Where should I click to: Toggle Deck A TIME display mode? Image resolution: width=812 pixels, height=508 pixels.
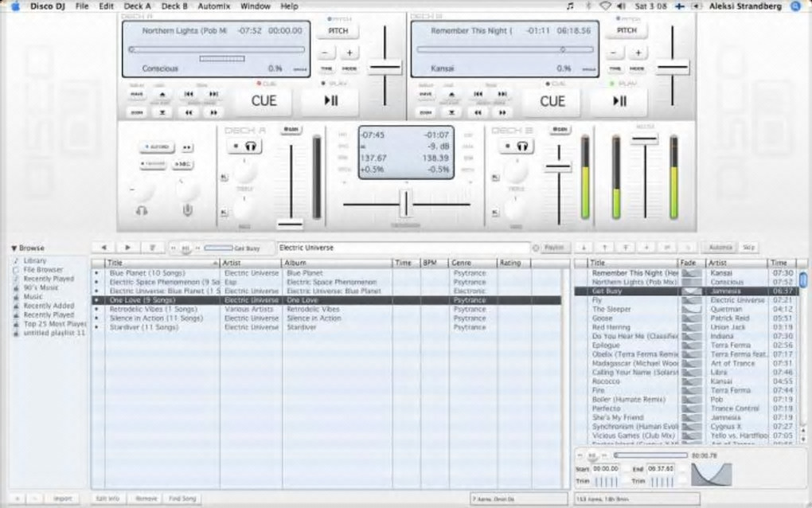pyautogui.click(x=326, y=68)
